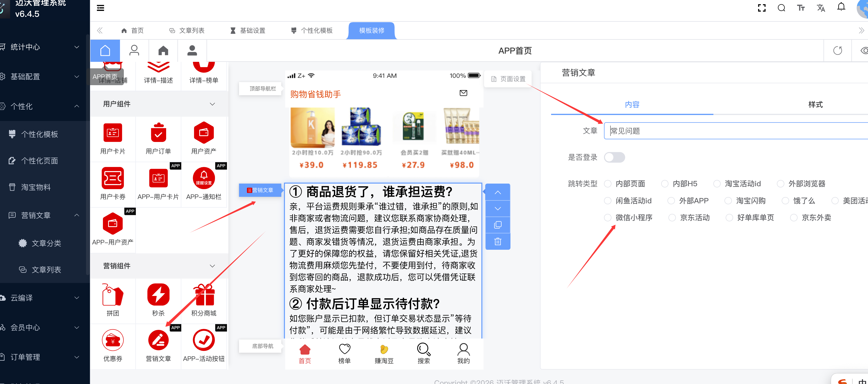Move the component up with the up arrow
The image size is (868, 384).
pyautogui.click(x=498, y=192)
